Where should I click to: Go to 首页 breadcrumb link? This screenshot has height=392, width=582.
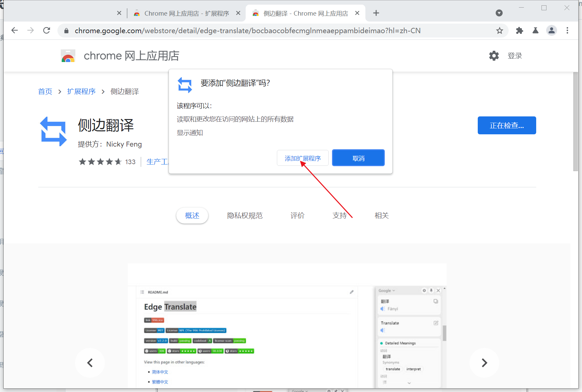pos(45,92)
